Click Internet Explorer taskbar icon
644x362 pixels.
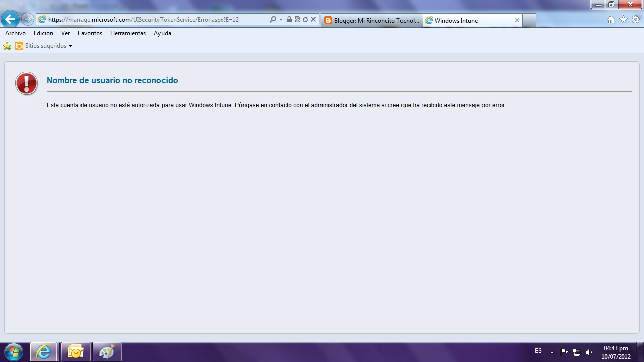pyautogui.click(x=44, y=352)
